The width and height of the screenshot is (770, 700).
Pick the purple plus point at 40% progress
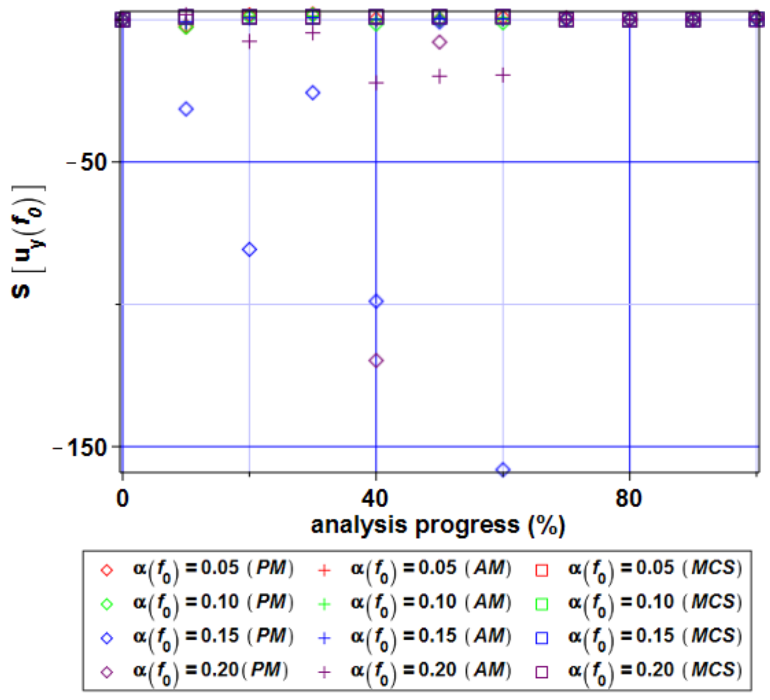click(x=376, y=83)
